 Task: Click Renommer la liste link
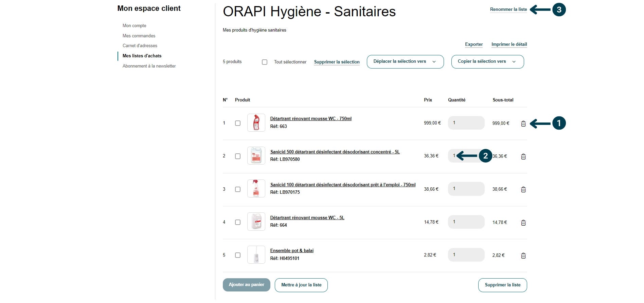[x=508, y=10]
